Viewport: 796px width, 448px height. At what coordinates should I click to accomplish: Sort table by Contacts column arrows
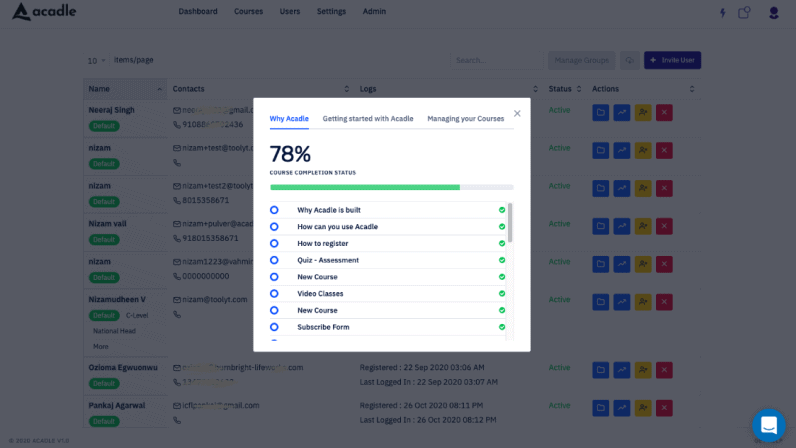346,89
